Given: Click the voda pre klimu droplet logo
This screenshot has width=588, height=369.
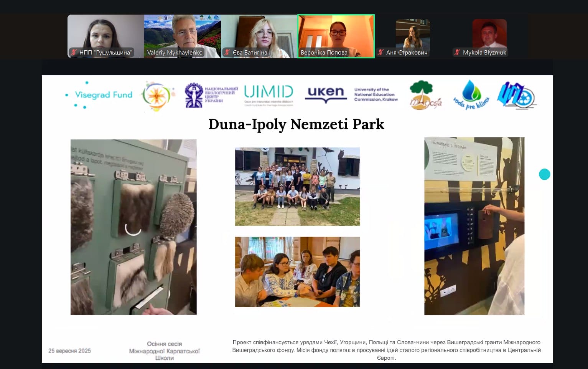Looking at the screenshot, I should click(471, 95).
